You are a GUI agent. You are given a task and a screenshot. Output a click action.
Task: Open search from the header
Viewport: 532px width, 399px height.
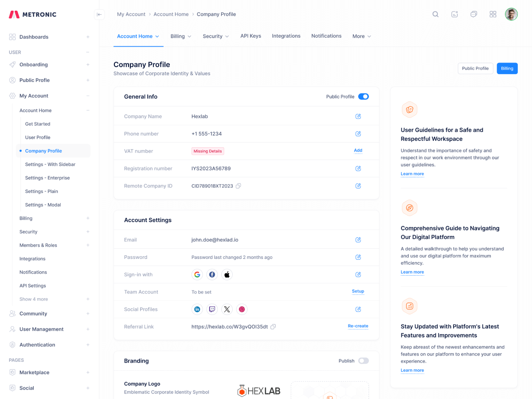click(435, 14)
